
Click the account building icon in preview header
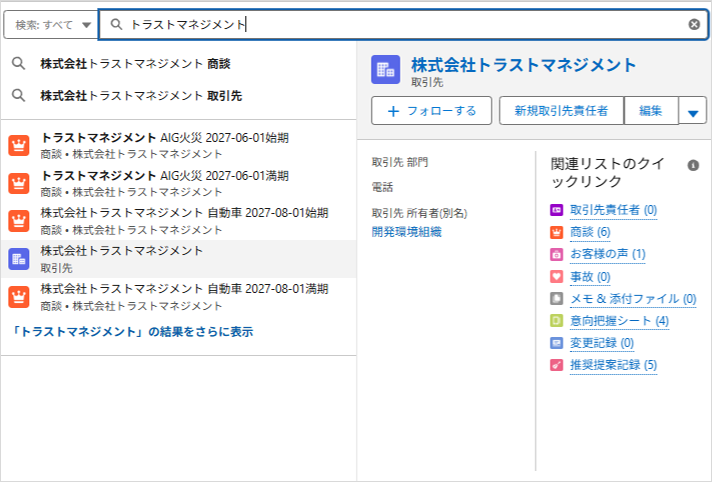(x=386, y=70)
